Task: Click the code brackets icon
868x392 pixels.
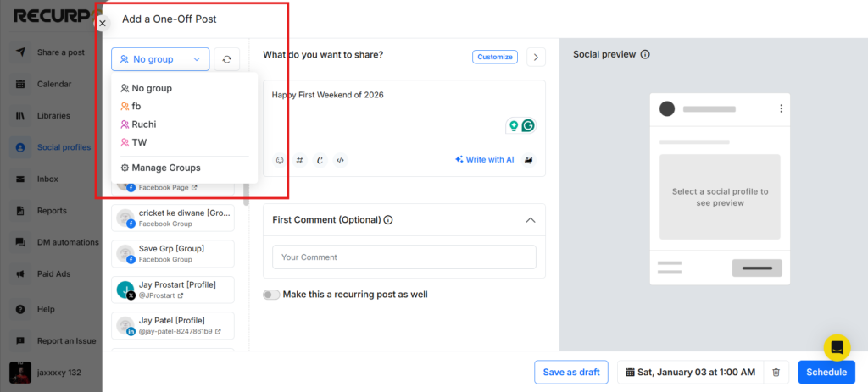Action: tap(341, 160)
